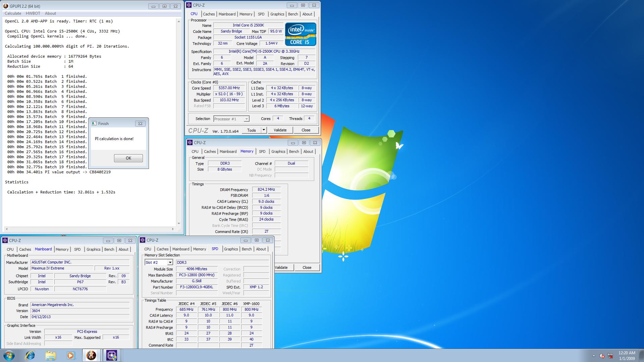Open Bench tab in SPD window
The image size is (644, 362).
point(247,249)
